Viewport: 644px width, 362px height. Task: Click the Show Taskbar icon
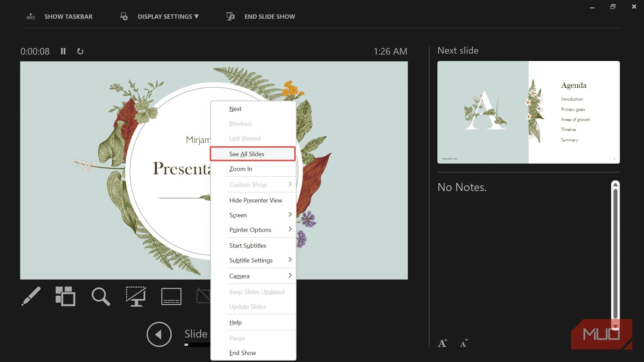click(31, 16)
